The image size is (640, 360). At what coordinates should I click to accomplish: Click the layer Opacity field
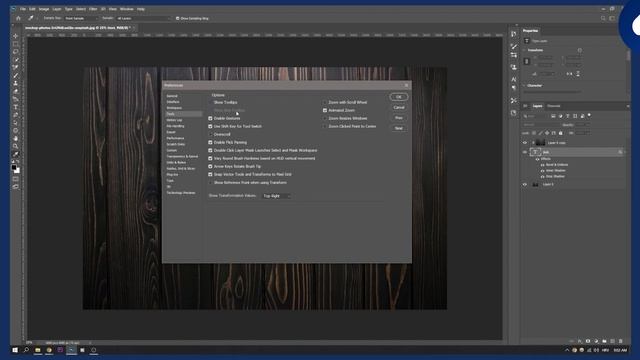tap(582, 125)
